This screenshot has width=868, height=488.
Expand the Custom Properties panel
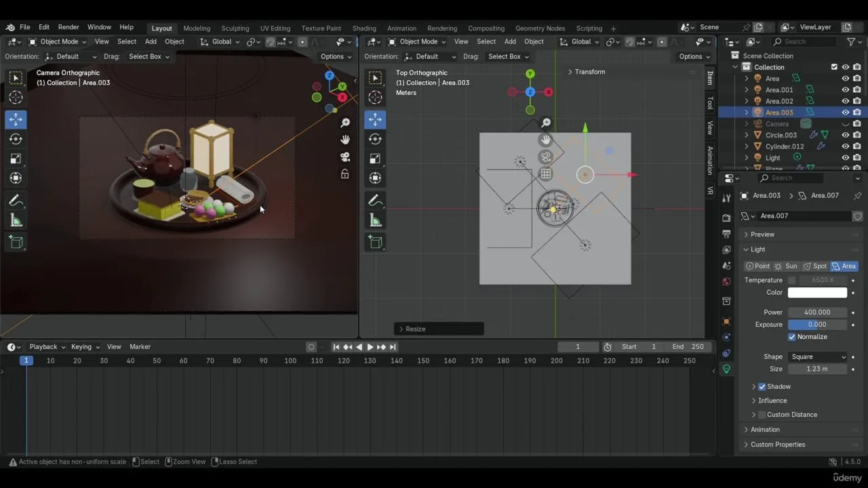[x=777, y=445]
